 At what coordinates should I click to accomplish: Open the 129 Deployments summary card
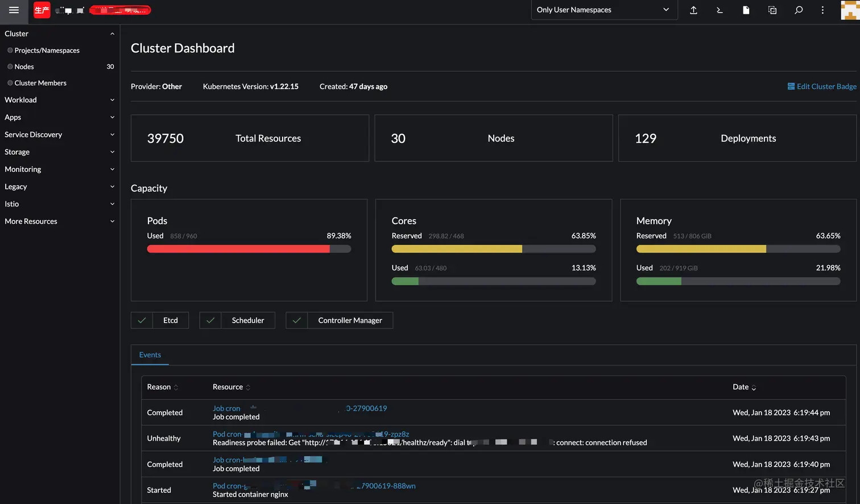pos(737,138)
